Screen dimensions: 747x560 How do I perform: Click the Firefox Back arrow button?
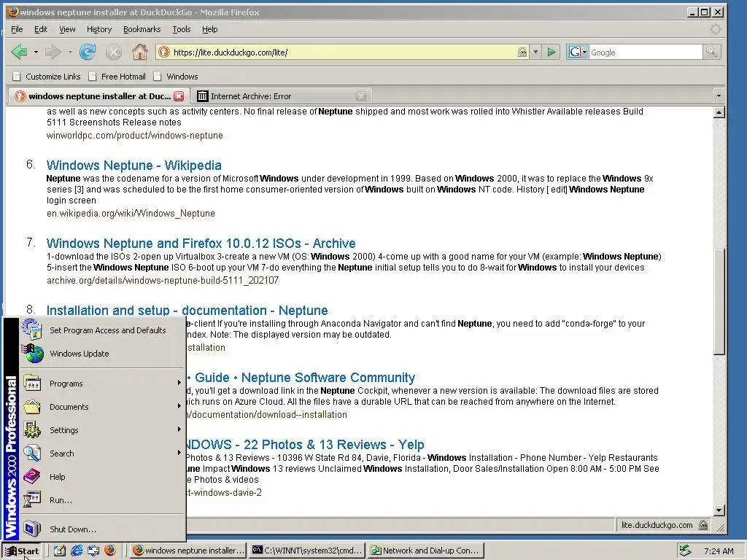20,52
